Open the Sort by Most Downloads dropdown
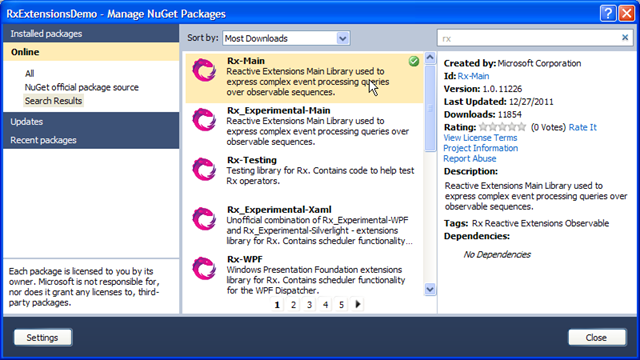Screen dimensions: 640x360 [x=286, y=38]
